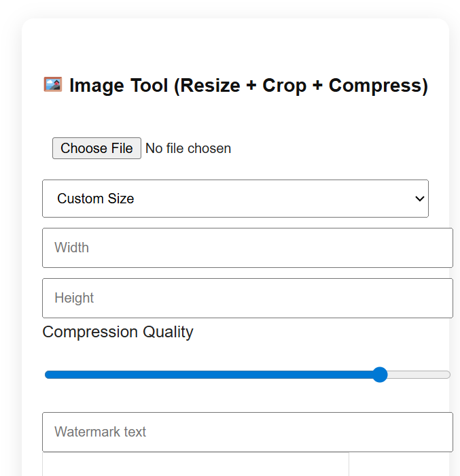Click the picture frame icon in heading
460x476 pixels.
pos(53,85)
